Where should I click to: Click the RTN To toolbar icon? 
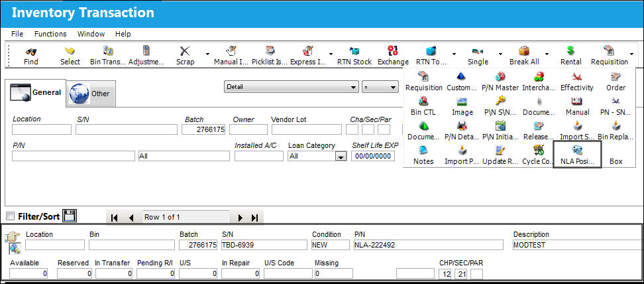(x=431, y=51)
